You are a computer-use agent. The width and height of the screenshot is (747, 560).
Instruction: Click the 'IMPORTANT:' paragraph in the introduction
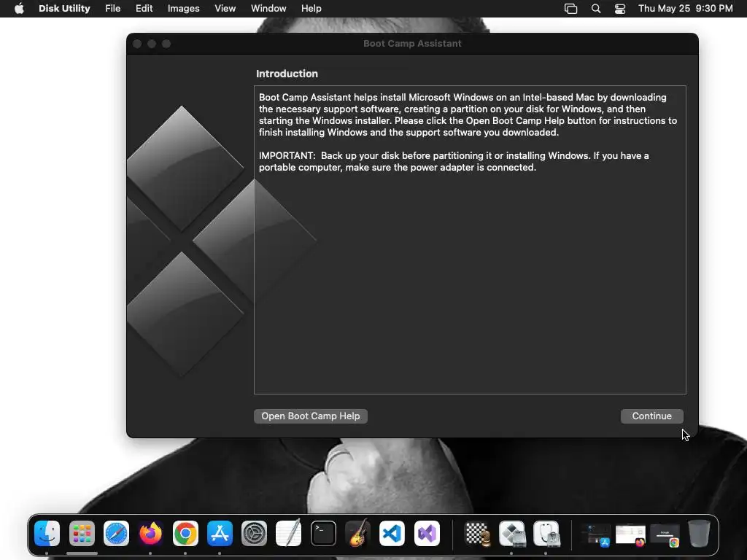pos(454,161)
